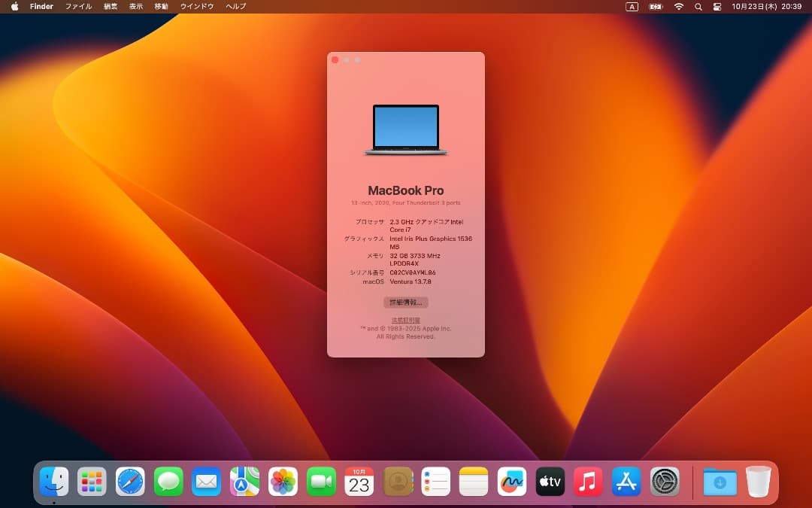This screenshot has height=508, width=812.
Task: Click the 詳細情報 button
Action: [406, 302]
